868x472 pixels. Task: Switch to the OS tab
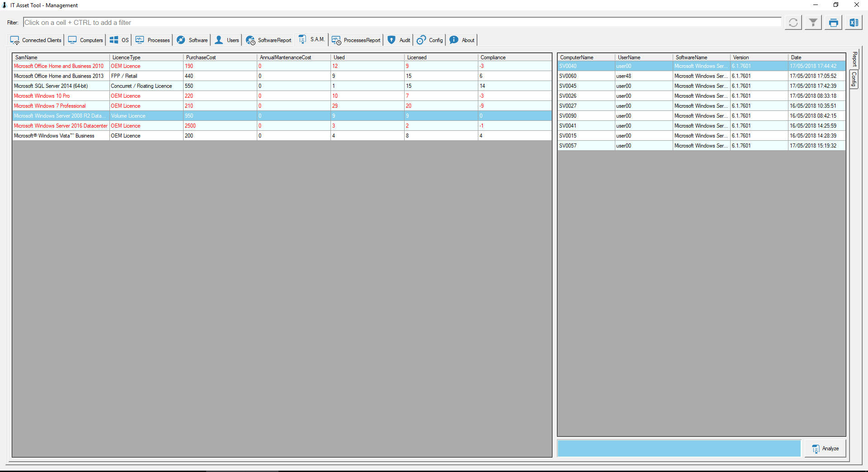[x=119, y=40]
